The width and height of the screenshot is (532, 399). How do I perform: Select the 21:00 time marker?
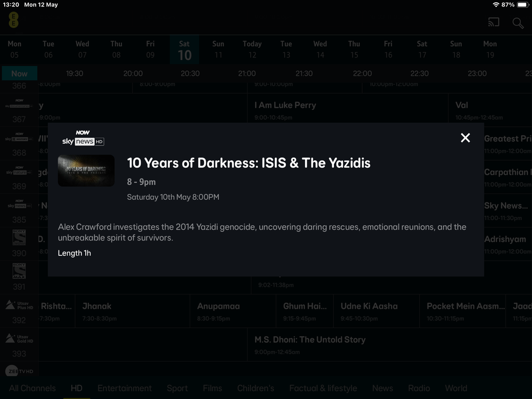[x=247, y=74]
